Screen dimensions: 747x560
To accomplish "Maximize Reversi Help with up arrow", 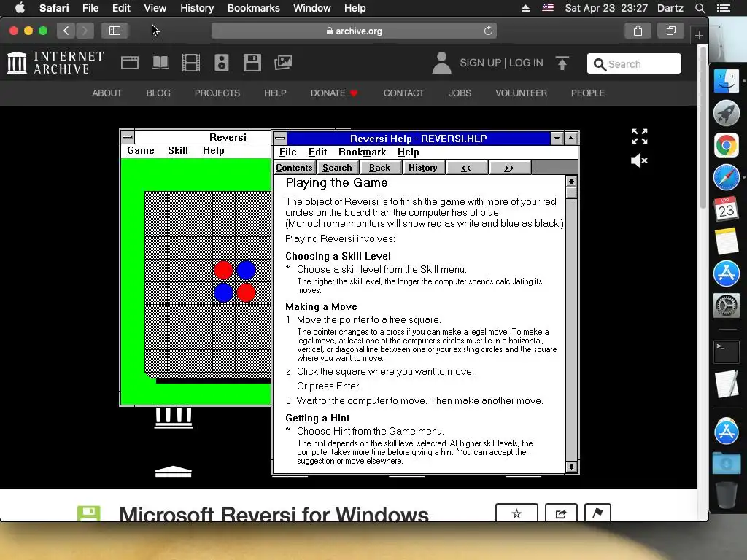I will 570,139.
